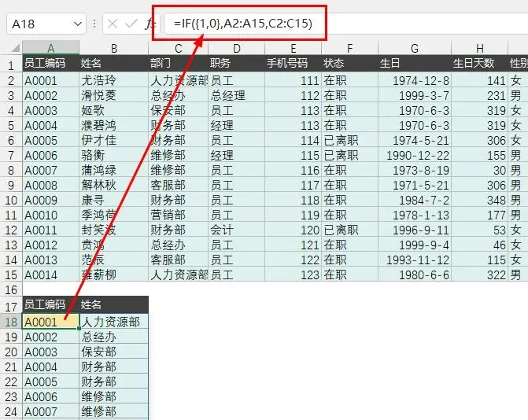
Task: Select column E header
Action: coord(293,48)
